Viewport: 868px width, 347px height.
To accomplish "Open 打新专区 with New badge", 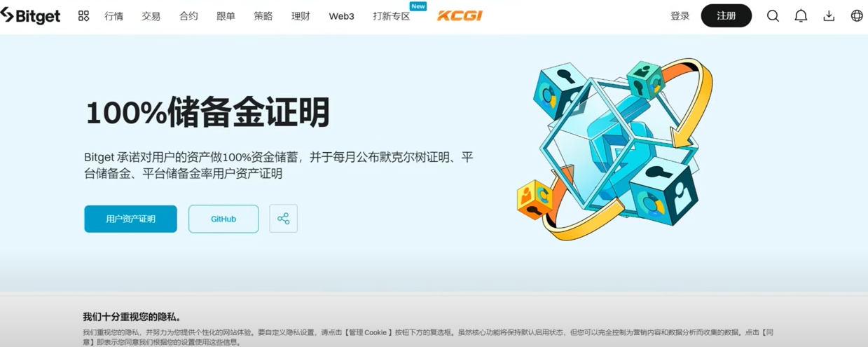I will 392,16.
